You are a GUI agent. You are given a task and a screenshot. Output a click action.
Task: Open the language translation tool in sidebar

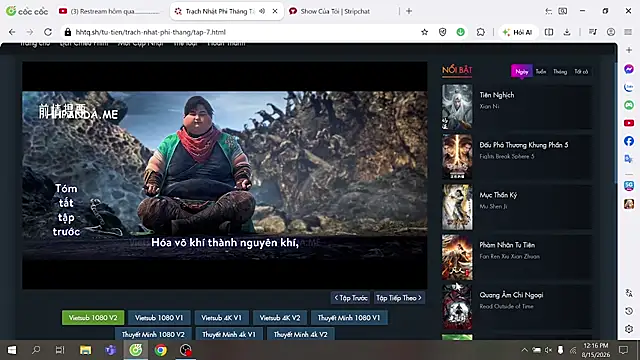point(629,293)
